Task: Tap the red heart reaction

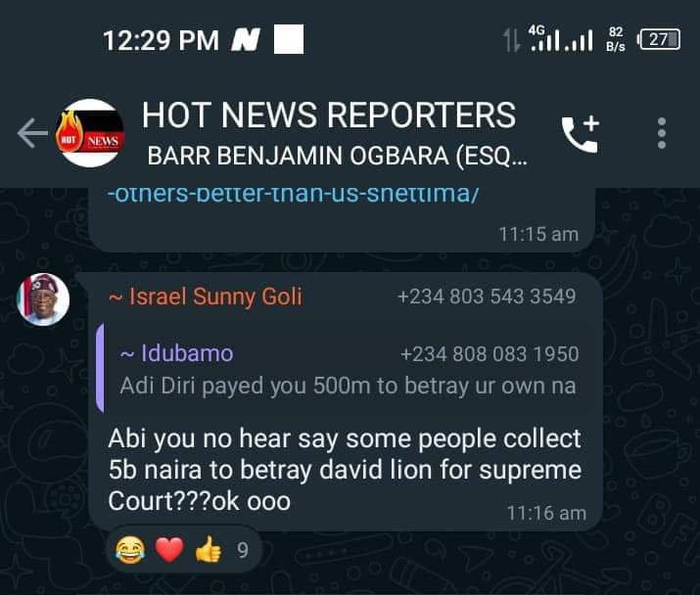Action: (169, 550)
